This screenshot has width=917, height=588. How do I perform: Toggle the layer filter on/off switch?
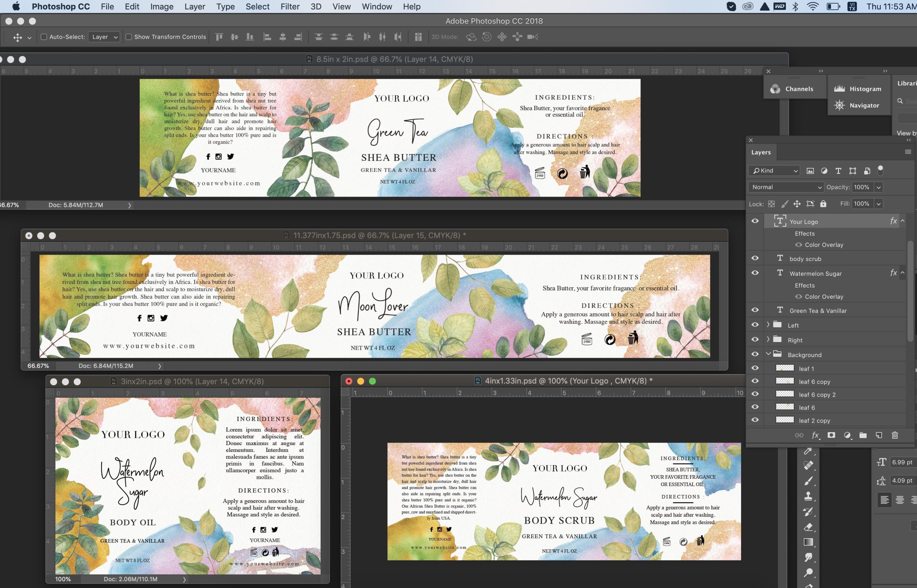[x=880, y=170]
